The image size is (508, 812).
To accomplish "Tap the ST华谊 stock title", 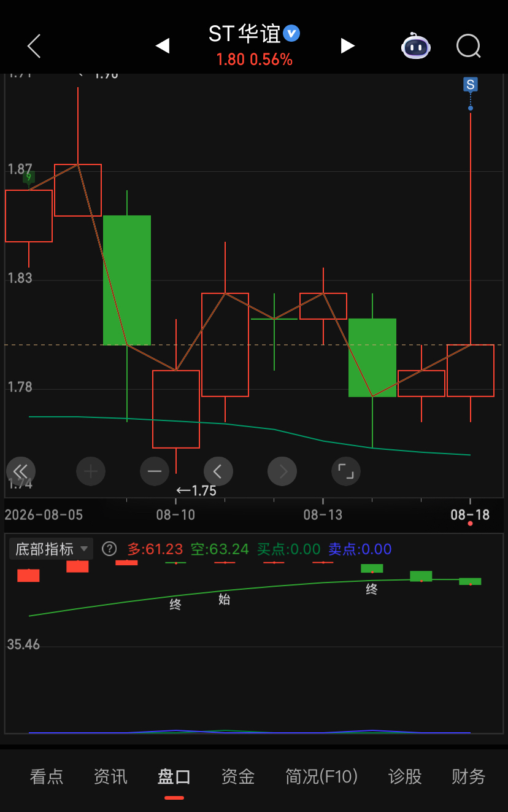I will [x=244, y=33].
